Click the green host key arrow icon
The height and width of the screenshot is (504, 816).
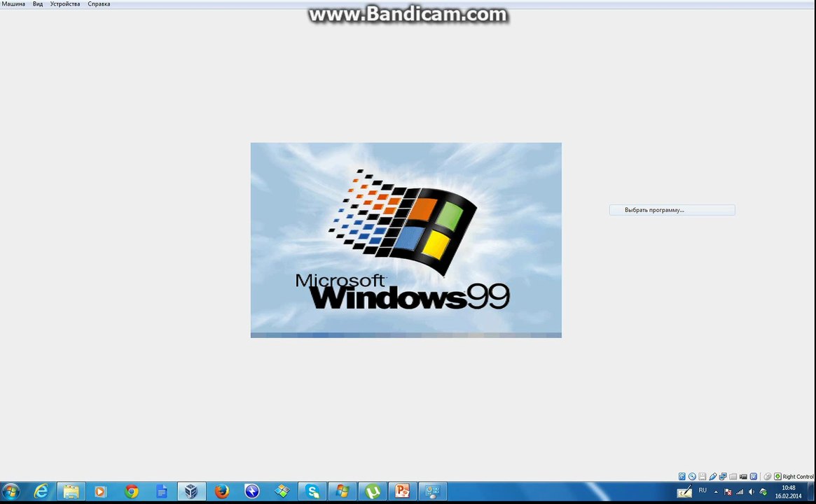[777, 477]
